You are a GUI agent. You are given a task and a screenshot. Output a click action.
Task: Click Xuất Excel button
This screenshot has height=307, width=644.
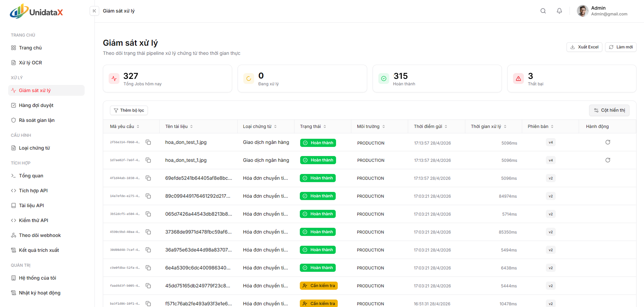click(584, 47)
